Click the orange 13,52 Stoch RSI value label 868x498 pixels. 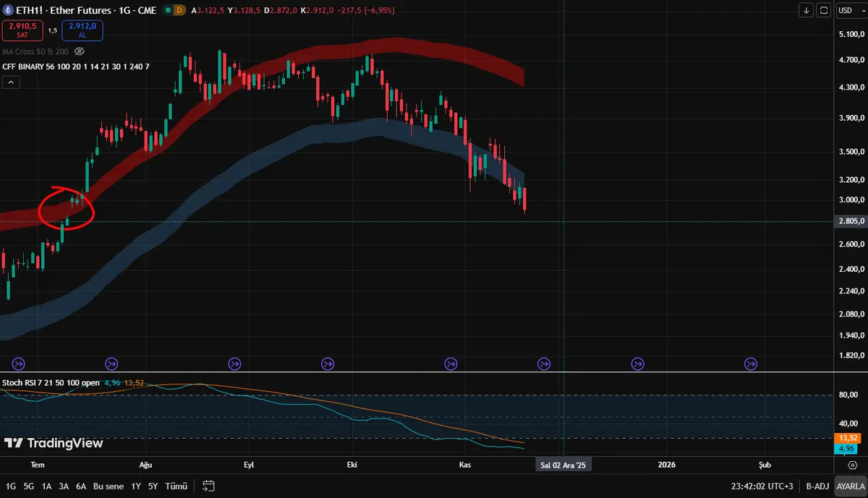(x=134, y=382)
